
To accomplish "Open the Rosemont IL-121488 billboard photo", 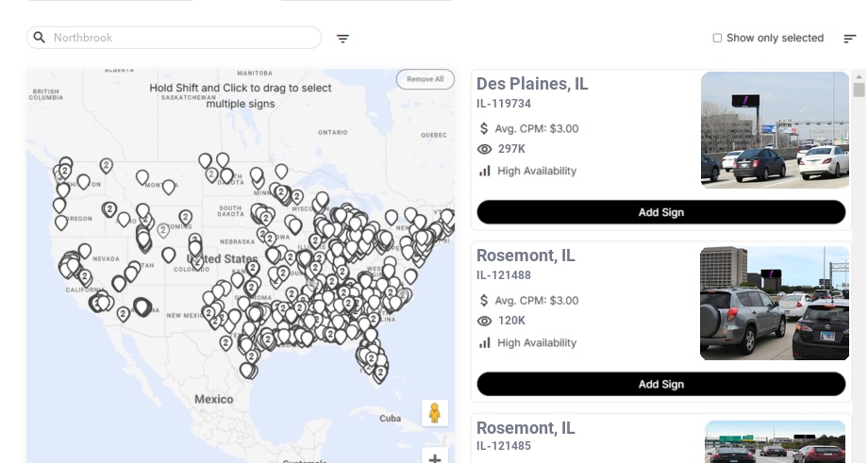I will (775, 303).
